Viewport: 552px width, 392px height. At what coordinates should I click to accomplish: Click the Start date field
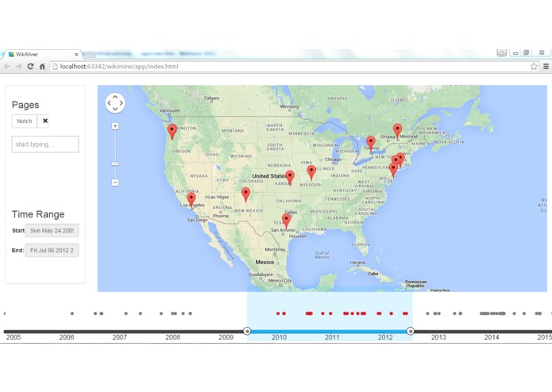point(52,231)
